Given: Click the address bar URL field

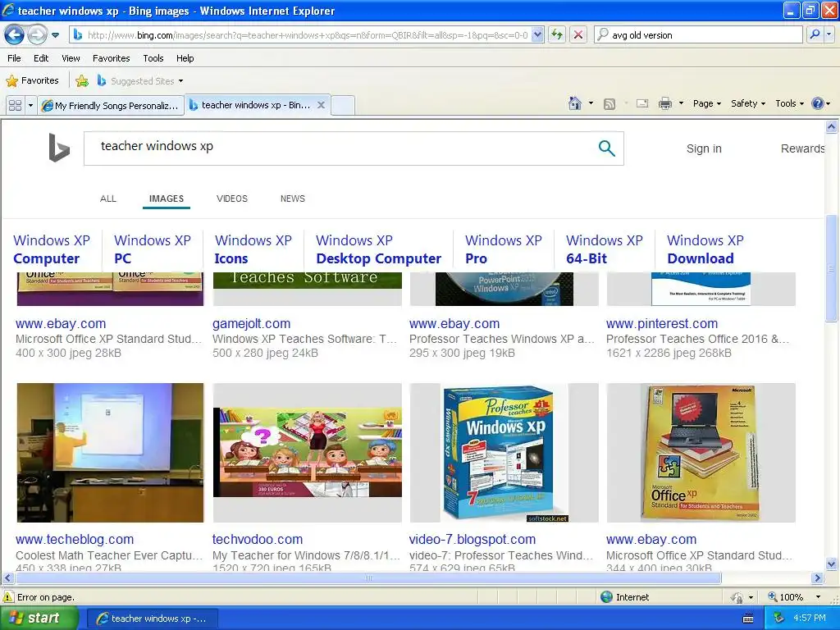Looking at the screenshot, I should [306, 34].
